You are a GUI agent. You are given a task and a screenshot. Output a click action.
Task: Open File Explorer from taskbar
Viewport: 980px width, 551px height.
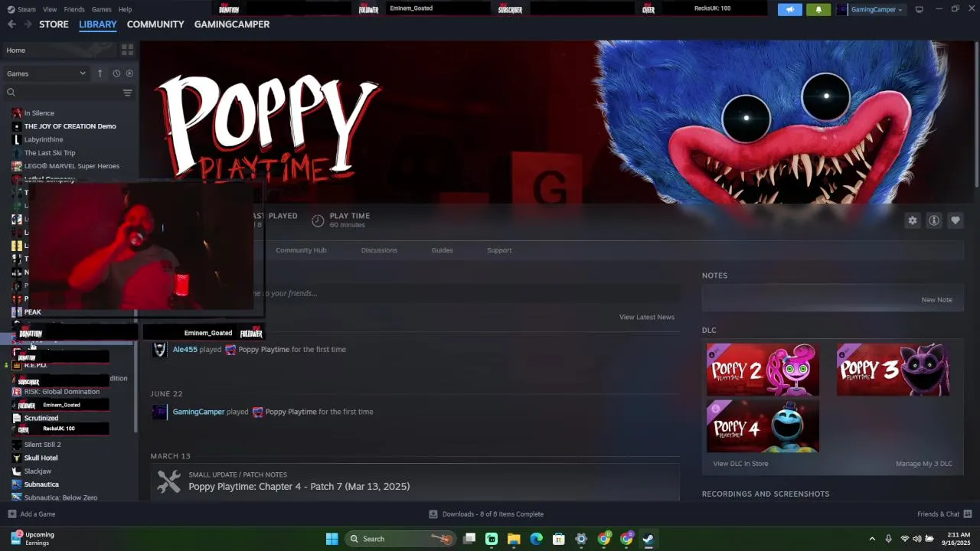click(514, 539)
